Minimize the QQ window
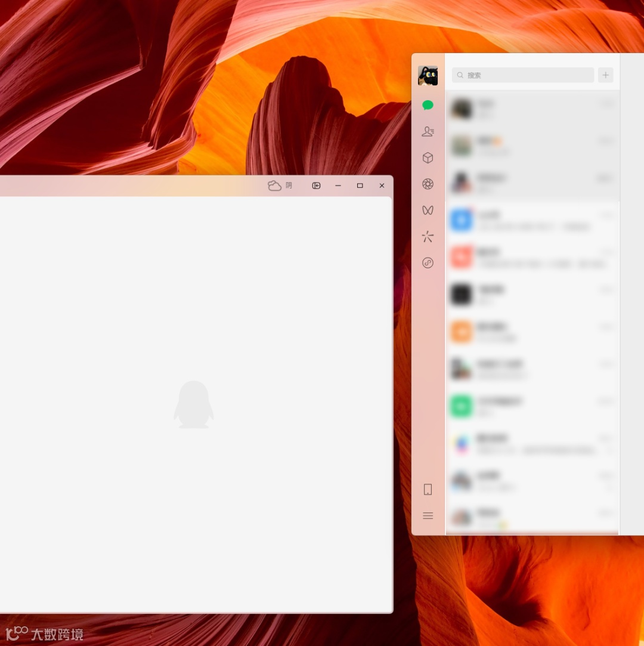 tap(338, 186)
